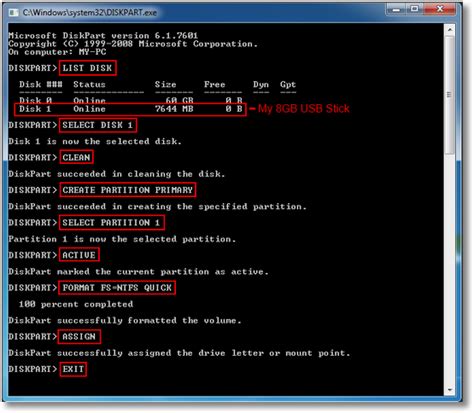Close the DISKPART.exe window
This screenshot has width=474, height=413.
[x=440, y=10]
